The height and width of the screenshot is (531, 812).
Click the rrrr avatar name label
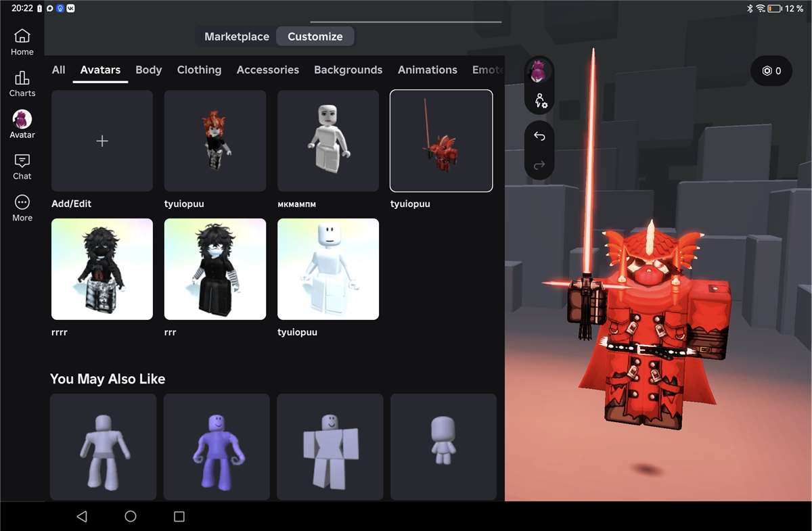click(x=60, y=332)
